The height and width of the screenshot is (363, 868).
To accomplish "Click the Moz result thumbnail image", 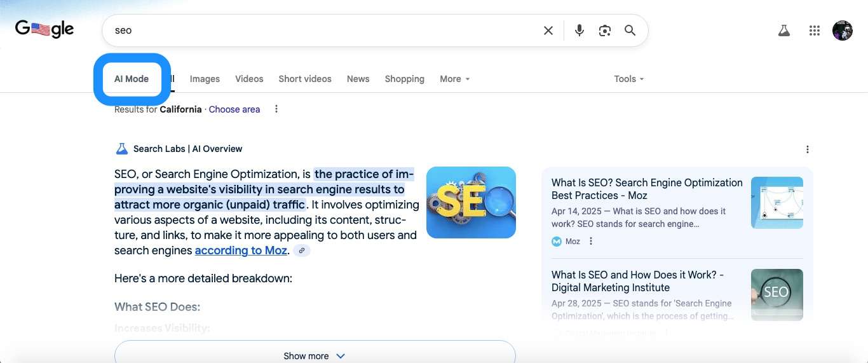I will (x=776, y=203).
